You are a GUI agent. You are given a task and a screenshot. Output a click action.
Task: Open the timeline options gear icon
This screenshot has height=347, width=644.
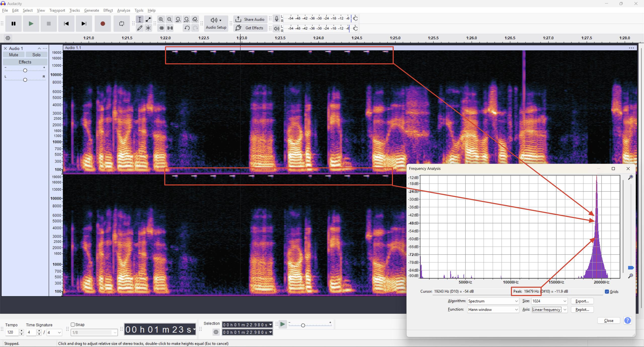[8, 38]
